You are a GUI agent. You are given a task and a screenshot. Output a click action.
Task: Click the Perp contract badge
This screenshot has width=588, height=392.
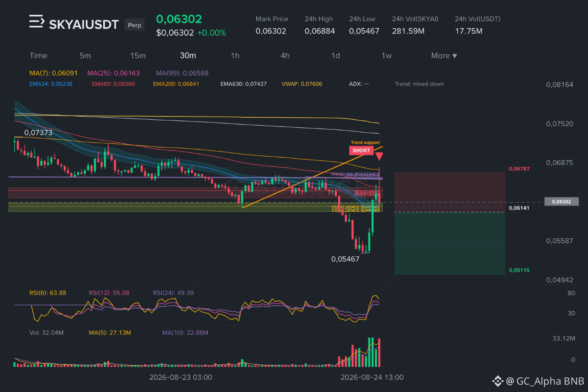[134, 25]
